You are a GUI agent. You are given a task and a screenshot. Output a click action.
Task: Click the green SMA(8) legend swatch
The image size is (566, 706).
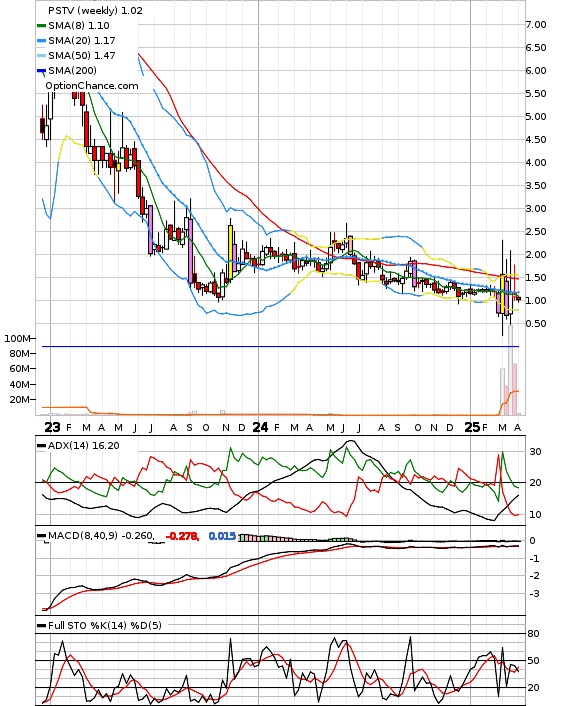41,26
